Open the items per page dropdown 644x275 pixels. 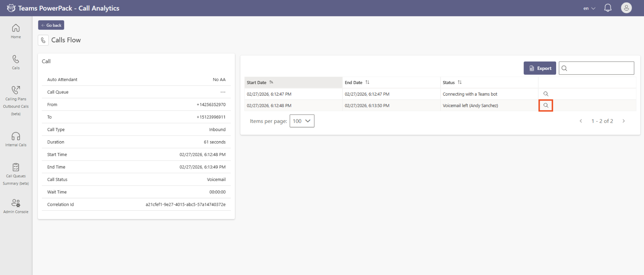click(x=302, y=121)
